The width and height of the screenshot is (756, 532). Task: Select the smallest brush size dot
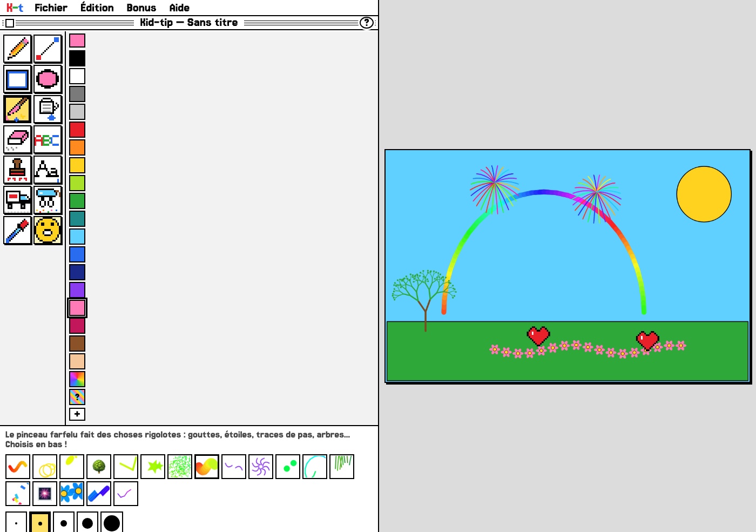pos(16,523)
